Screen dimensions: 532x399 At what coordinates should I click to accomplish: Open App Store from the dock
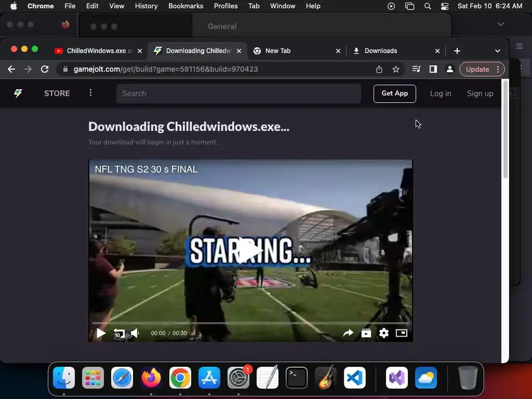[x=209, y=378]
